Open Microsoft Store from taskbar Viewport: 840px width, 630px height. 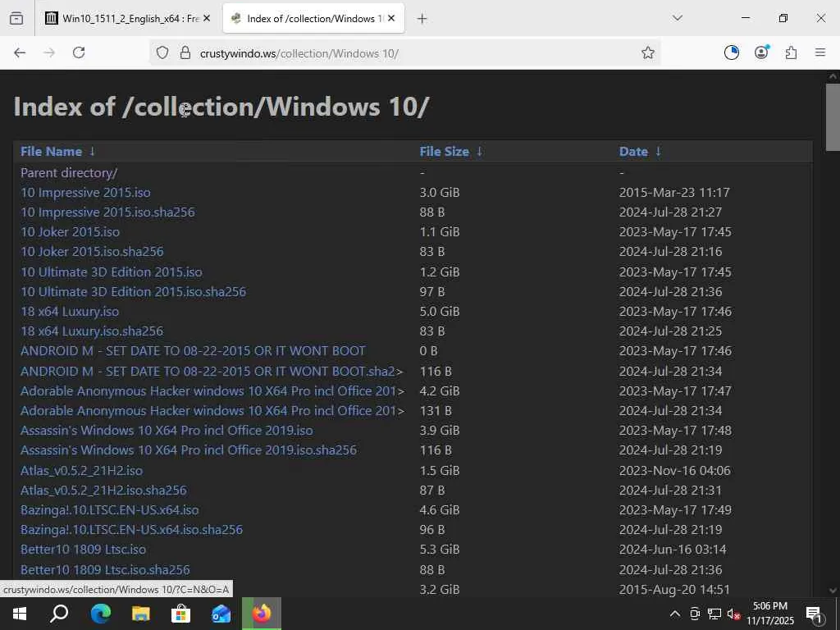click(180, 614)
